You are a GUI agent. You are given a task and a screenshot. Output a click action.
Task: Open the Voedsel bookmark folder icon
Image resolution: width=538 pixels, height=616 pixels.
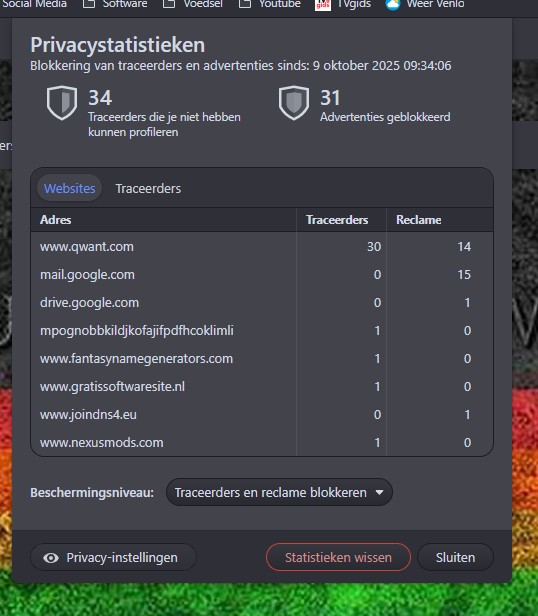(169, 4)
